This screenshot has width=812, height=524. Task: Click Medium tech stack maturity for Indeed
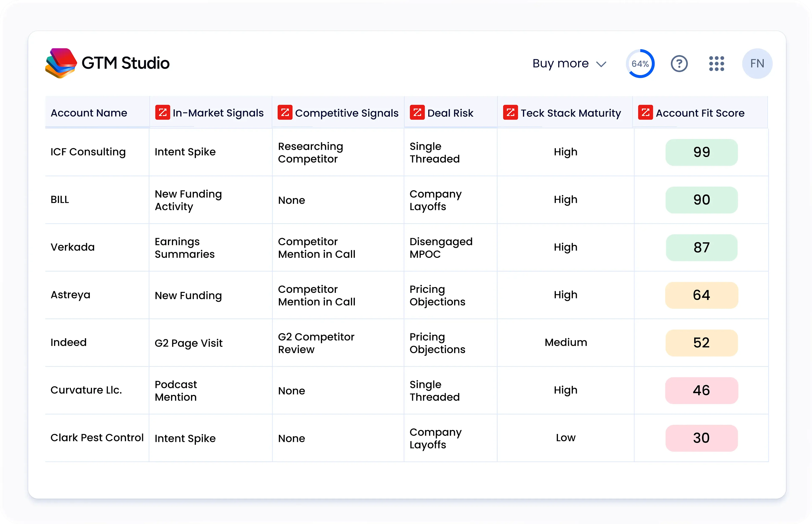coord(566,342)
